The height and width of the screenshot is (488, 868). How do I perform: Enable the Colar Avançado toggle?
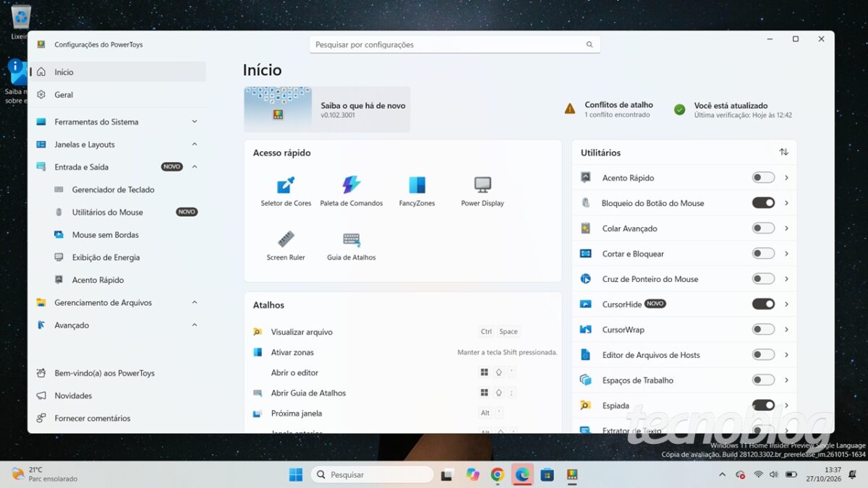763,228
